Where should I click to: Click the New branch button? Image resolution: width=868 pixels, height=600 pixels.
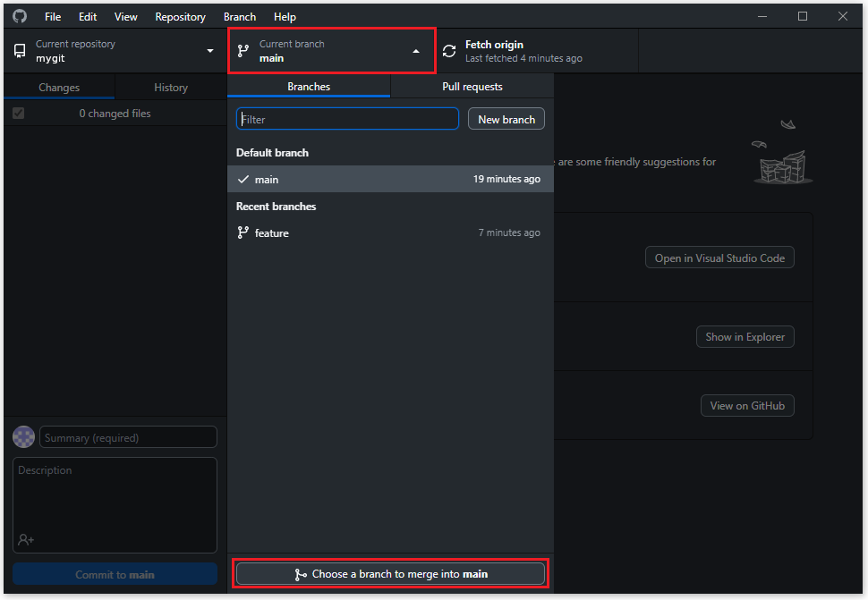coord(506,119)
